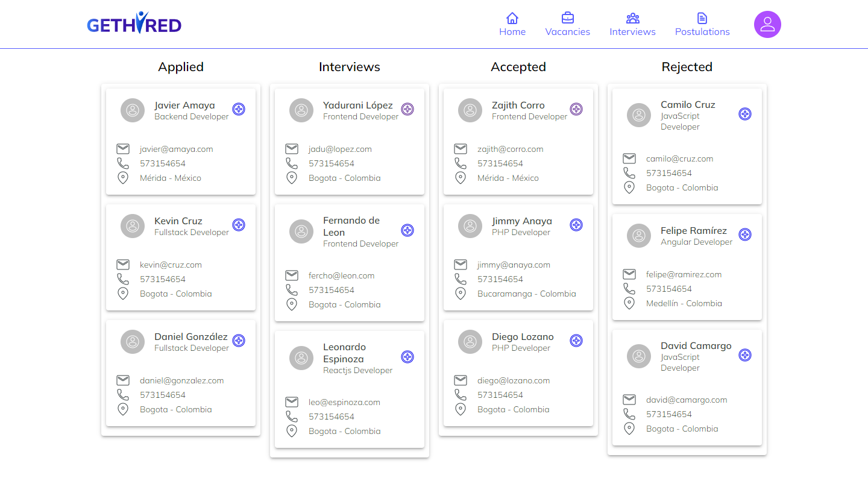Click the Postulations document icon
Screen dimensions: 868x478
[702, 17]
